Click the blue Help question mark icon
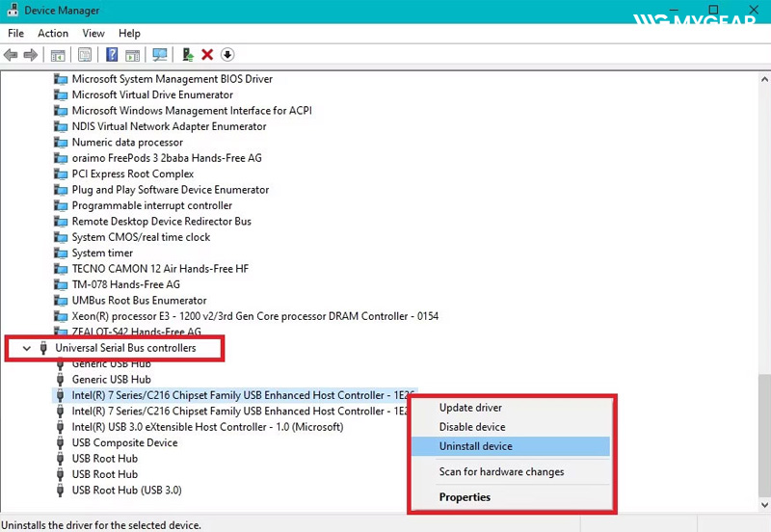The image size is (771, 532). 112,54
